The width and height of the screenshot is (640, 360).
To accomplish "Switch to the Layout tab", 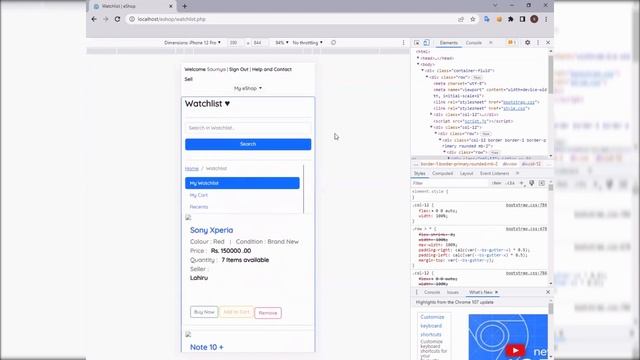I will point(466,173).
